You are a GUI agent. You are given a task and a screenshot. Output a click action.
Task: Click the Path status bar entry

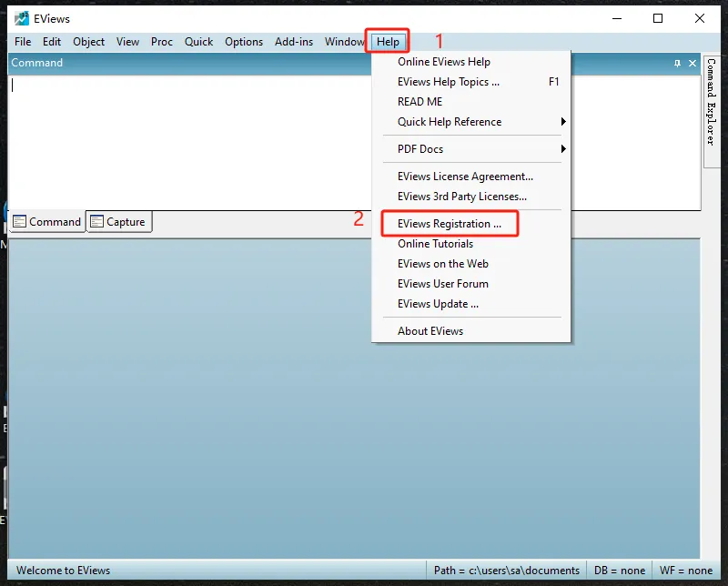click(x=507, y=571)
